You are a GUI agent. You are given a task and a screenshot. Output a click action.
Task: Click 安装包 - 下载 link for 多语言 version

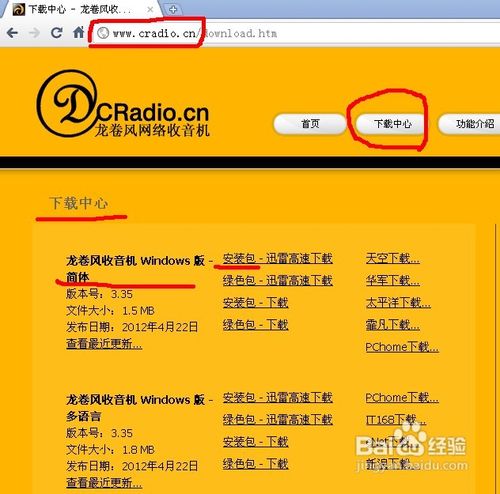255,442
